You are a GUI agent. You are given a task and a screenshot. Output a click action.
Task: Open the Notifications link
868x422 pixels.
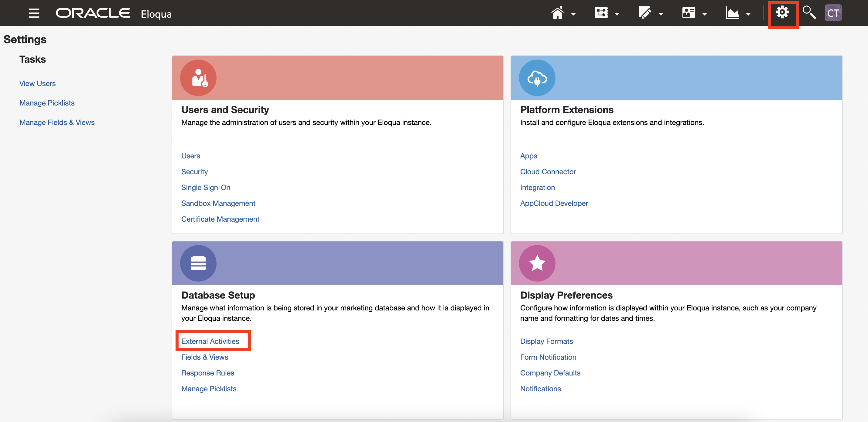pos(541,389)
